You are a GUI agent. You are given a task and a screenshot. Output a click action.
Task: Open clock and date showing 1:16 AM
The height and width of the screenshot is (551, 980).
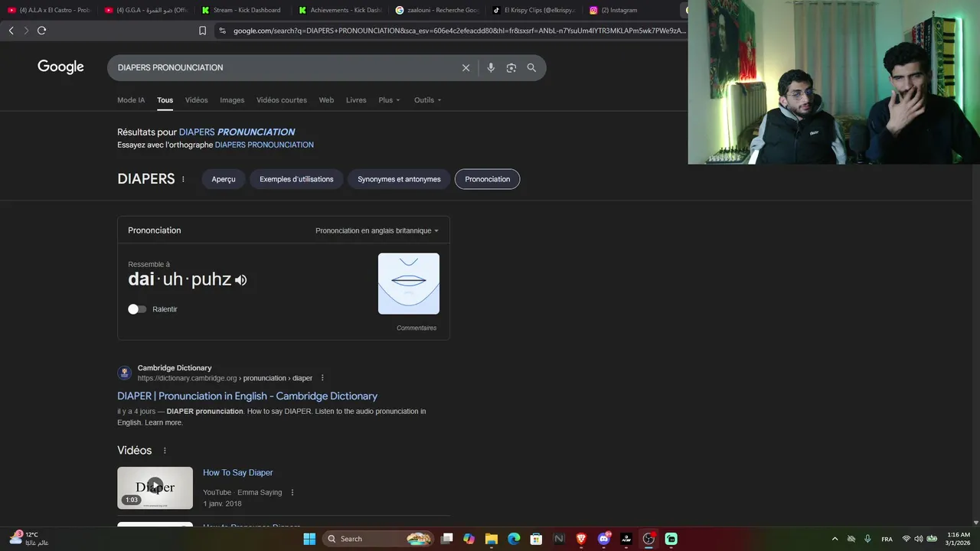(x=958, y=539)
